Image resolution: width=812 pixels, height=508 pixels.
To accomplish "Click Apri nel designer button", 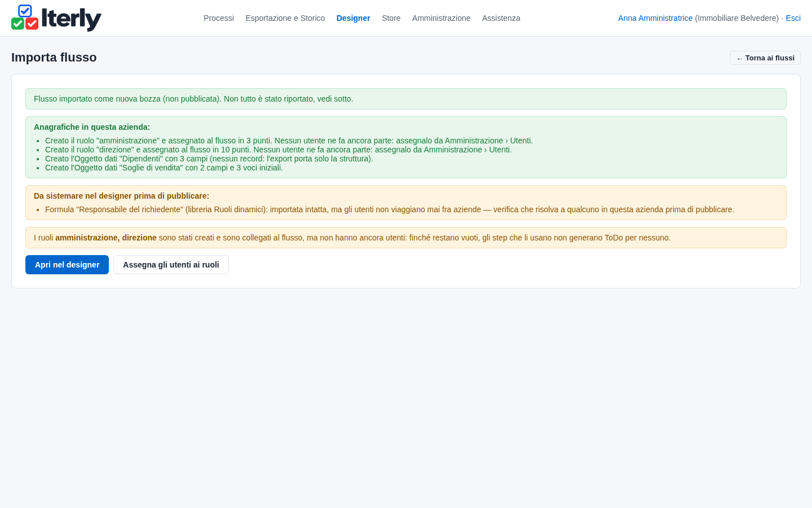I will click(x=67, y=265).
